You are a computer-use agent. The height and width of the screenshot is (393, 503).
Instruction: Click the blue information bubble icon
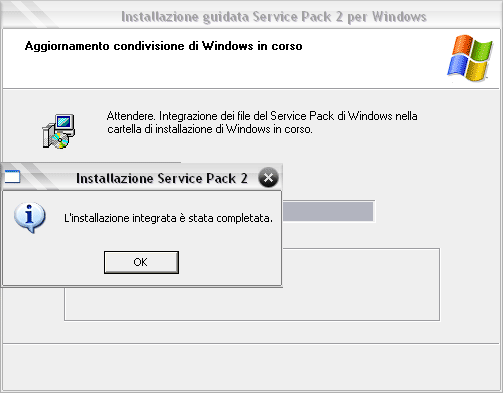(30, 217)
